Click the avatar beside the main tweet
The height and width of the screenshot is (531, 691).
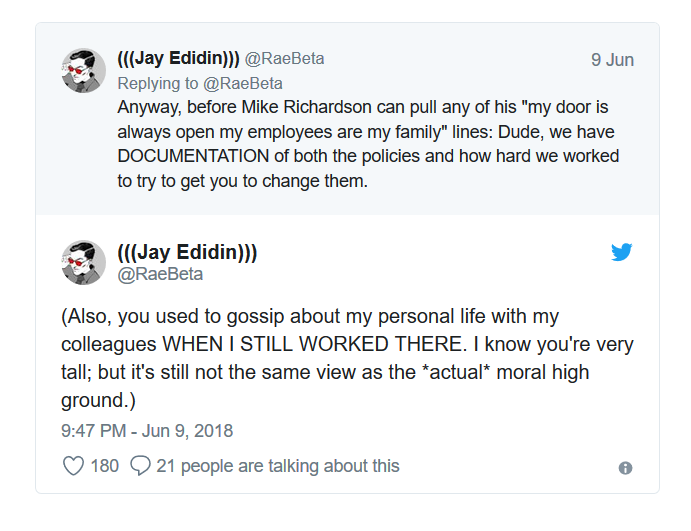coord(84,262)
